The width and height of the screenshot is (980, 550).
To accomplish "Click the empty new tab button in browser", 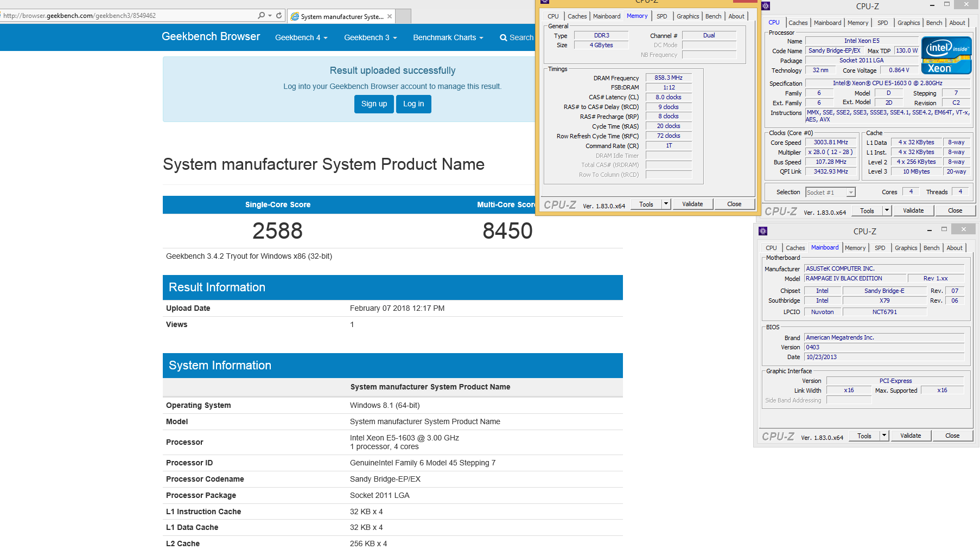I will click(x=403, y=16).
